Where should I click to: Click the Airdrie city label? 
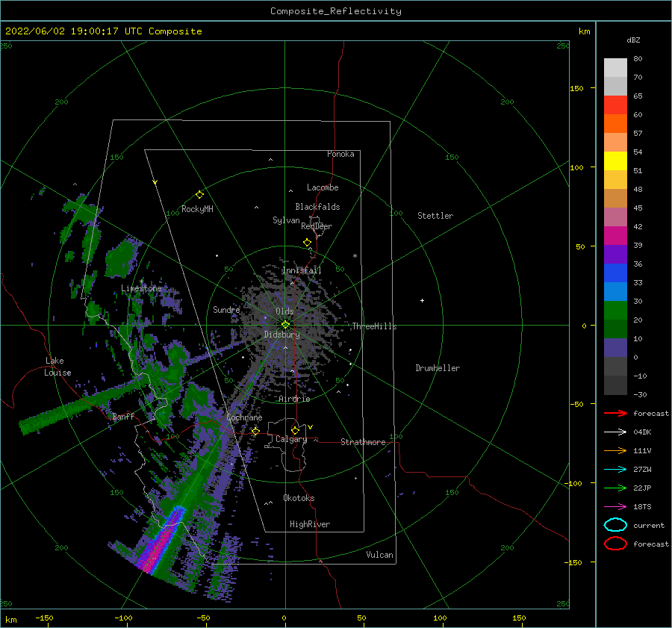[x=294, y=399]
